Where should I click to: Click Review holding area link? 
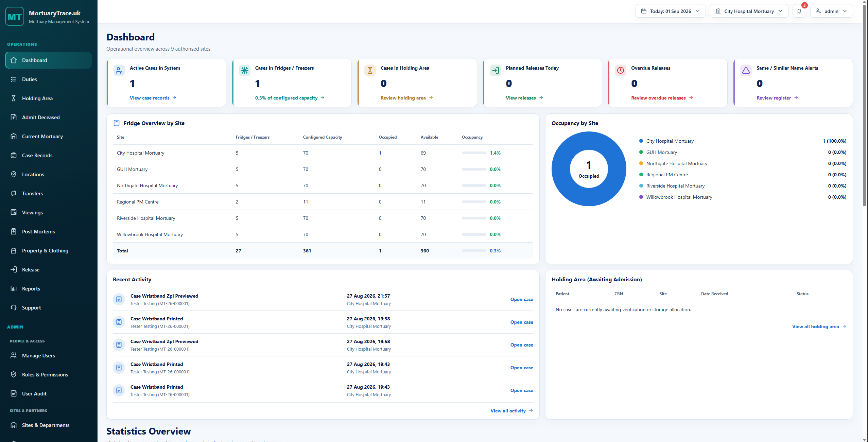(406, 98)
